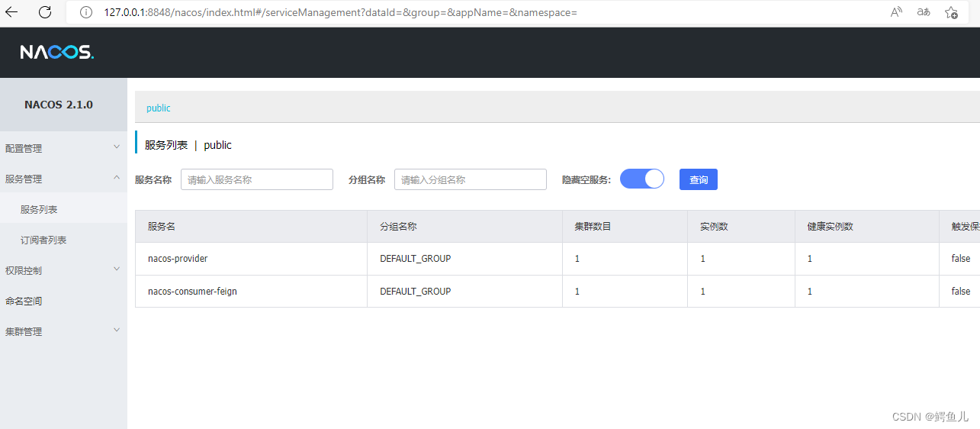Open the site information icon in the address bar
Viewport: 980px width, 429px height.
(86, 12)
